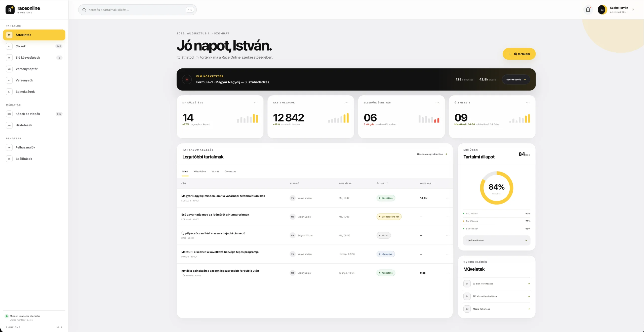The image size is (644, 332).
Task: Open the Aktív olvasók card's three-dot menu
Action: point(346,103)
